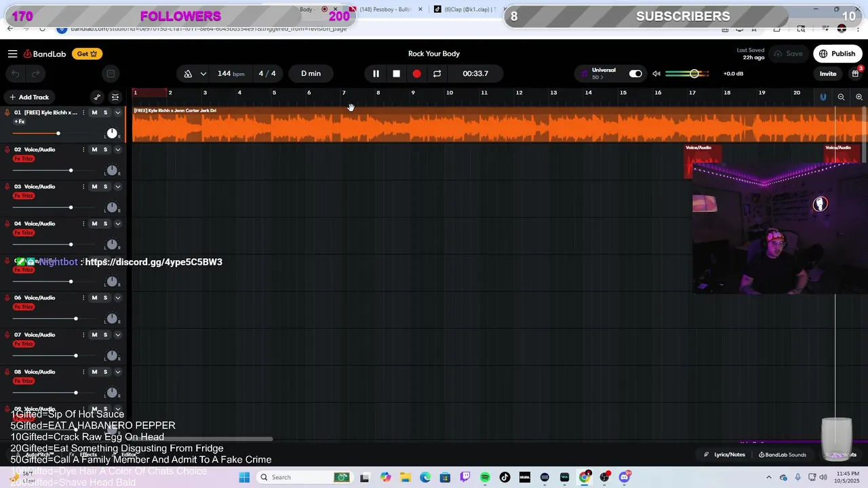Click Fx Trizz on track 02
This screenshot has width=868, height=488.
[x=24, y=159]
